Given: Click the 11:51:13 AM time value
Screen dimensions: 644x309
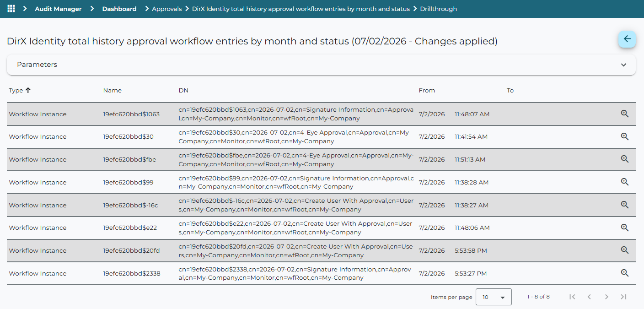Looking at the screenshot, I should click(x=470, y=159).
